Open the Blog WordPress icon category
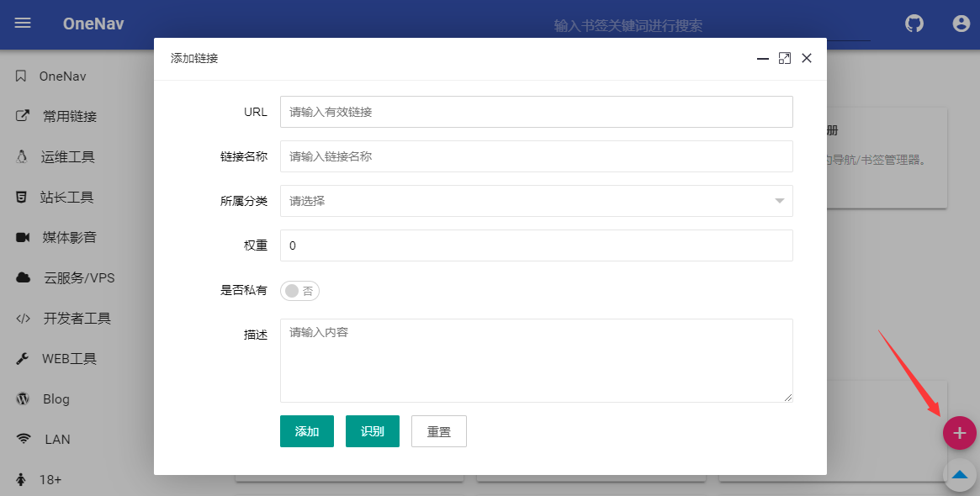Screen dimensions: 980x496 [24, 398]
